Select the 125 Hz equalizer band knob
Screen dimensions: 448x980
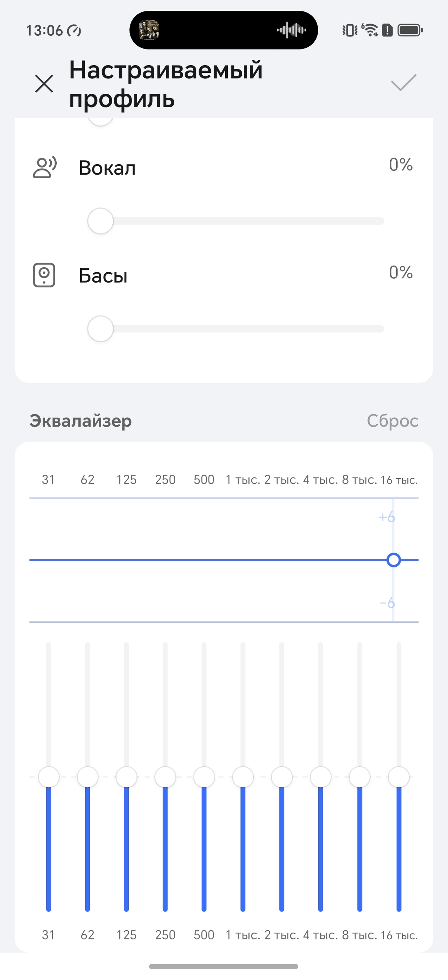click(127, 777)
